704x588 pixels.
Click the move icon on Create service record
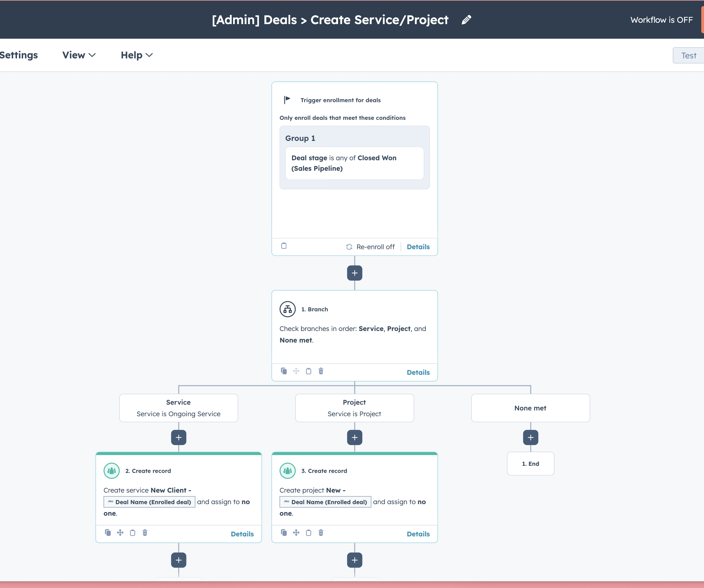click(x=120, y=533)
